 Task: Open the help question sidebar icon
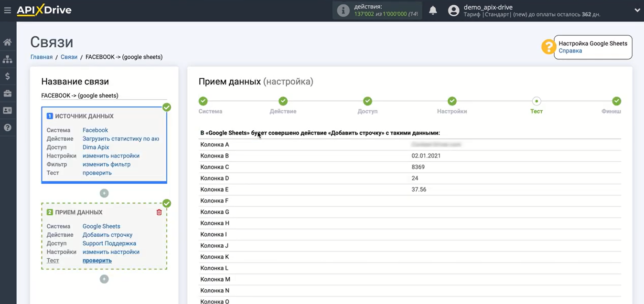coord(7,127)
